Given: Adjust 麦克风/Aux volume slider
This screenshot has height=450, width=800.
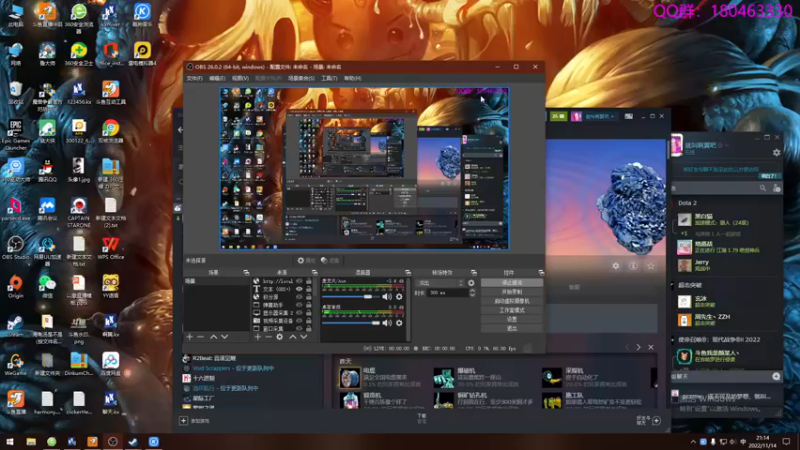Looking at the screenshot, I should 351,296.
